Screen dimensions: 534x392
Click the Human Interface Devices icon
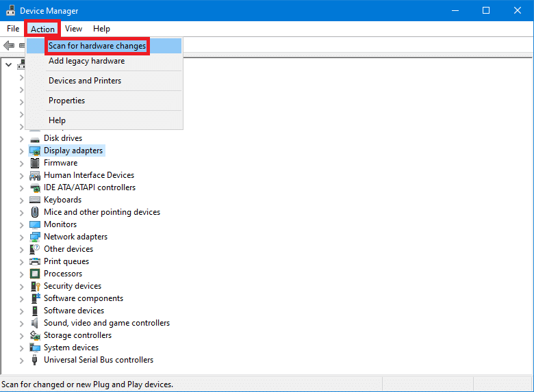pyautogui.click(x=35, y=176)
